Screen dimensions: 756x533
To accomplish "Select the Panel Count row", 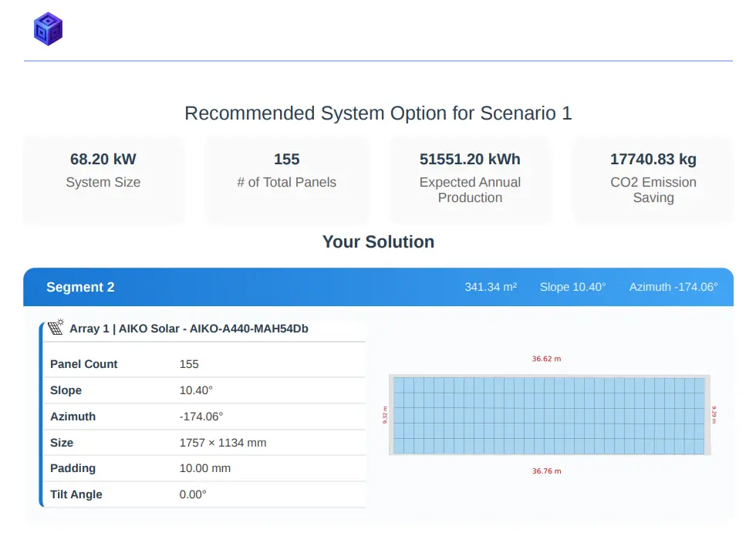I will point(203,364).
